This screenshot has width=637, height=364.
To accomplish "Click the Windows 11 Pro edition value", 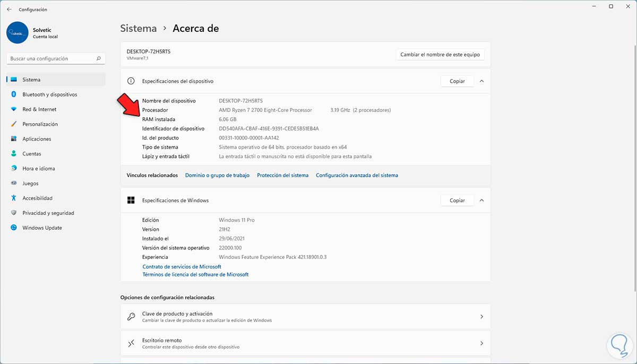I will coord(237,220).
